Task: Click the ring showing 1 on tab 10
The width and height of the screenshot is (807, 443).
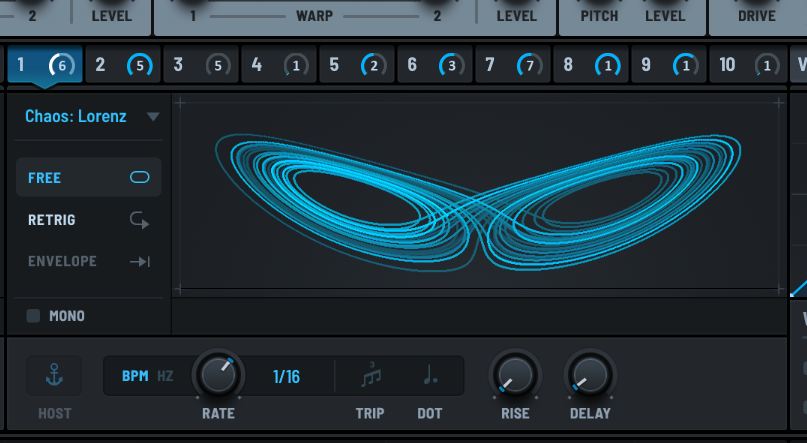Action: [767, 65]
